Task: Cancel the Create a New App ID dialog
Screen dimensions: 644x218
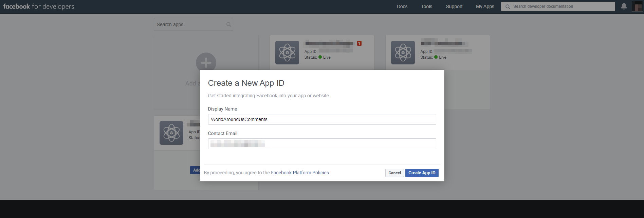Action: [394, 173]
